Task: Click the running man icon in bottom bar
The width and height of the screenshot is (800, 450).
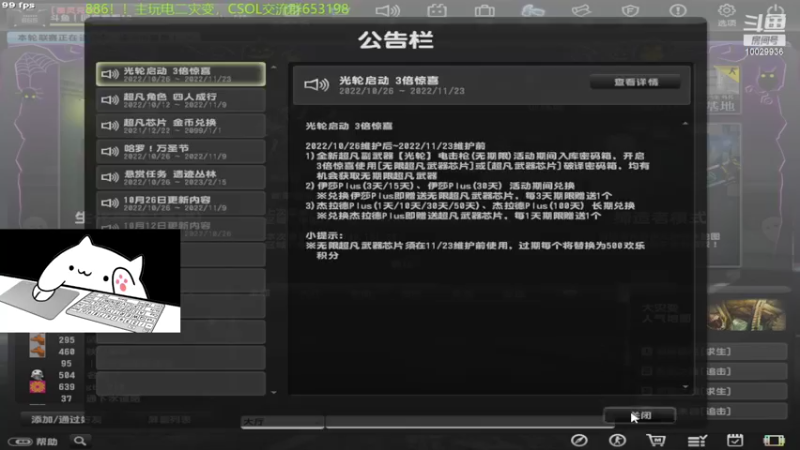Action: 617,440
